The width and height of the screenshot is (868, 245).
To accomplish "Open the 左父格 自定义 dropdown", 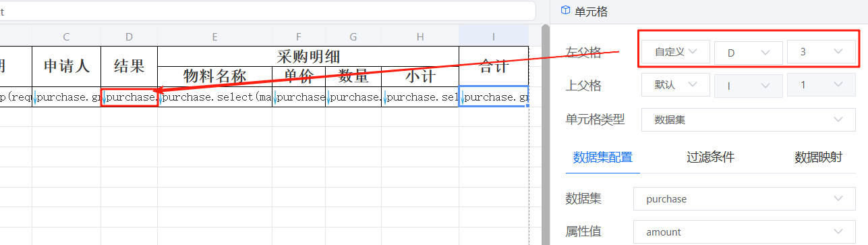I will tap(675, 52).
